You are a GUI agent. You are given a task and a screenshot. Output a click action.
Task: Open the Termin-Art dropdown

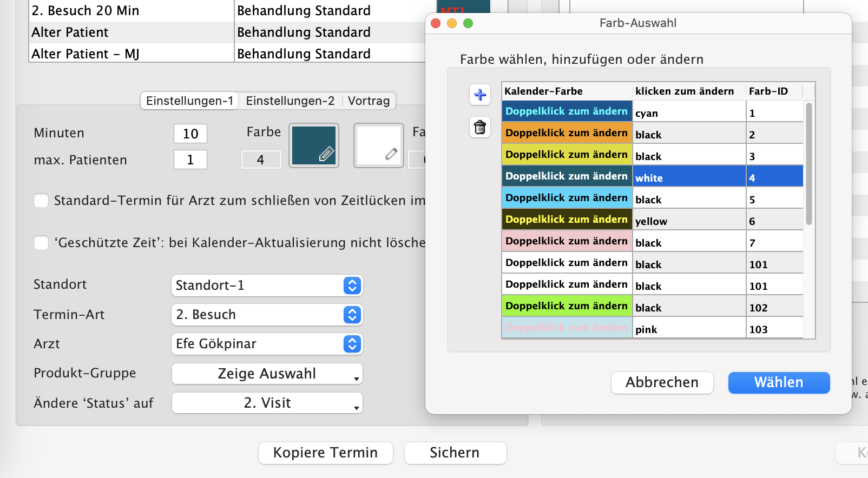coord(267,315)
